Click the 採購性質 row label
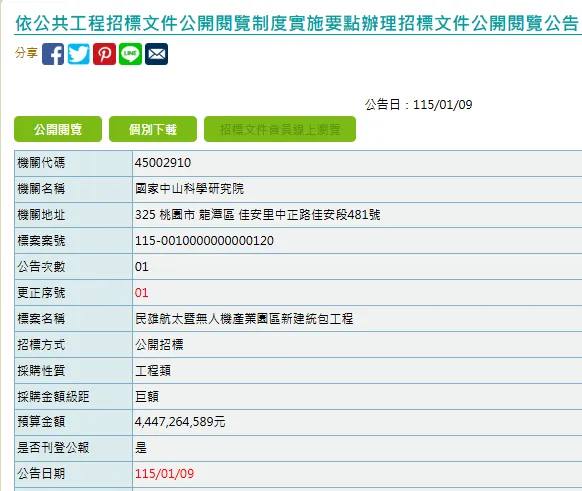 pos(41,371)
